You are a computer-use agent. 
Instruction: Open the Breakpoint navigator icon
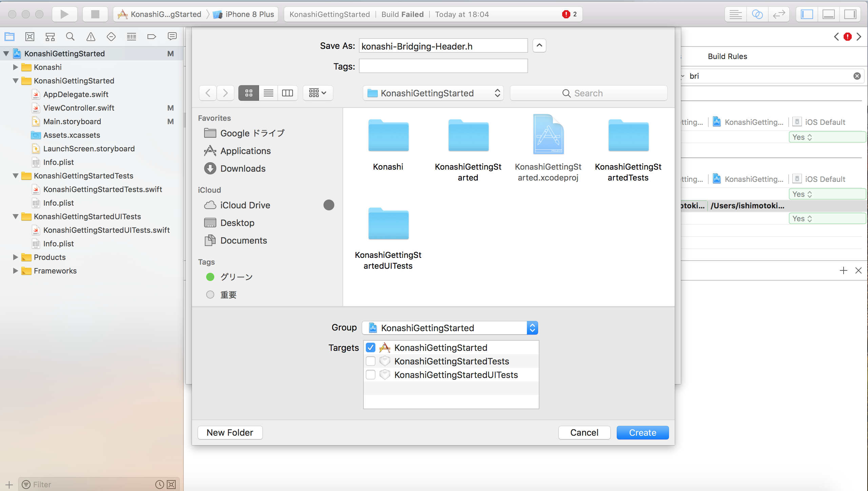(x=152, y=37)
